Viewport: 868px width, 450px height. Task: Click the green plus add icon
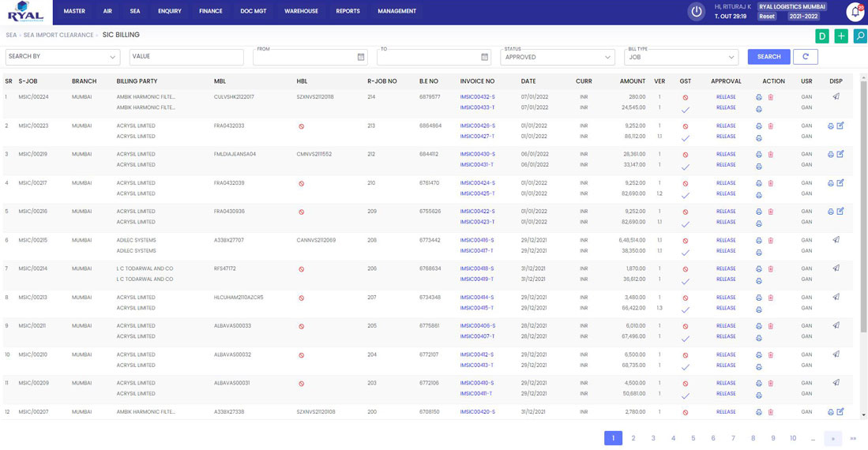(841, 36)
